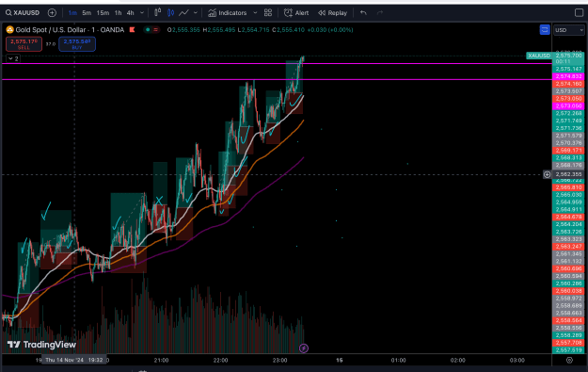Viewport: 588px width, 372px height.
Task: Open the USD currency dropdown
Action: click(569, 30)
